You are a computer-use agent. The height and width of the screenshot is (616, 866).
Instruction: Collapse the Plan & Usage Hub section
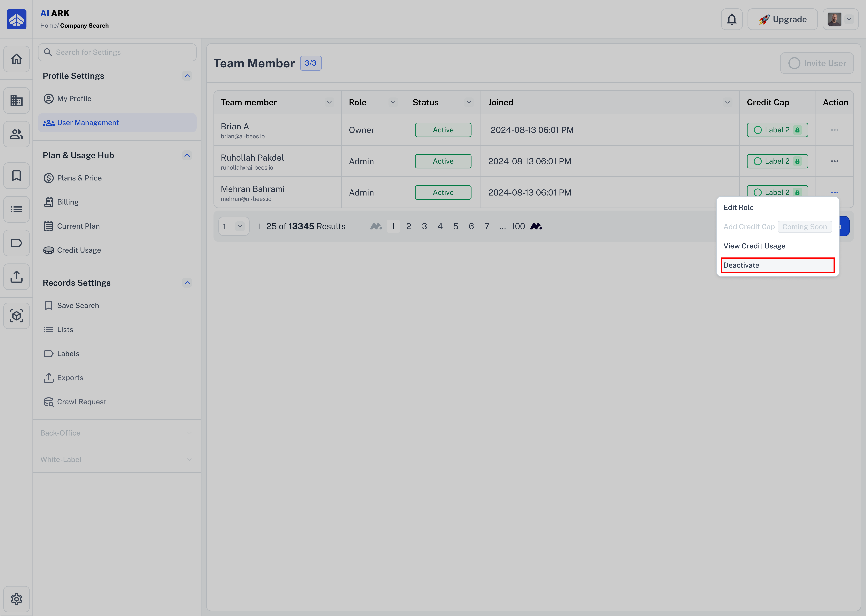187,155
